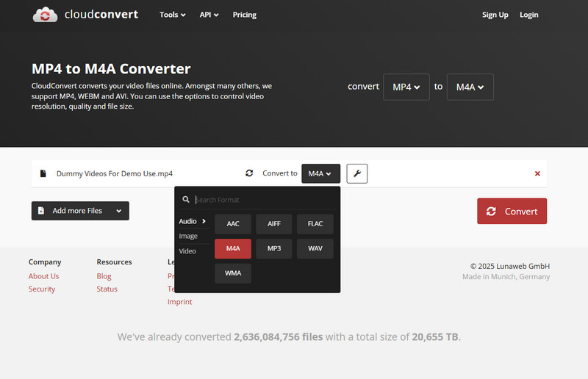588x379 pixels.
Task: Choose the FLAC format option
Action: point(315,224)
